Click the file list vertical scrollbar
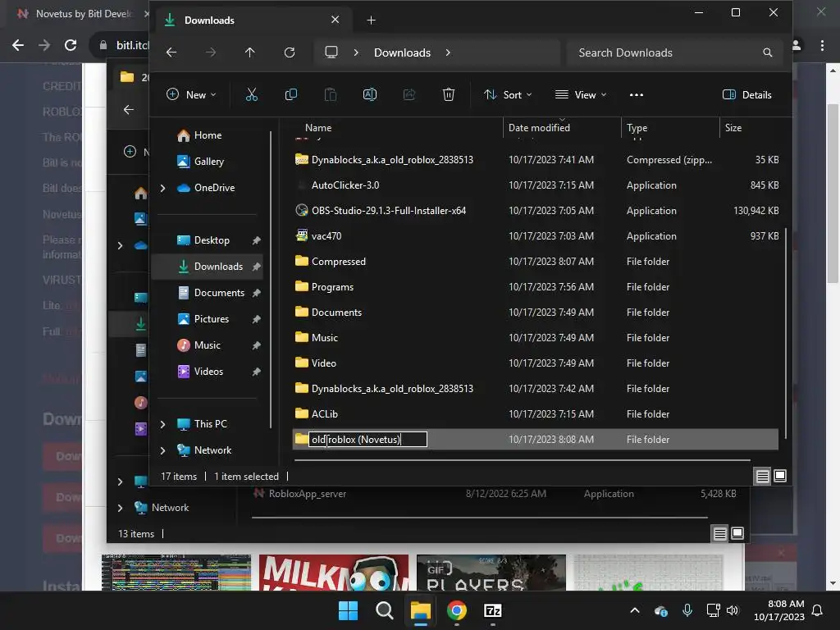This screenshot has height=630, width=840. pos(785,332)
